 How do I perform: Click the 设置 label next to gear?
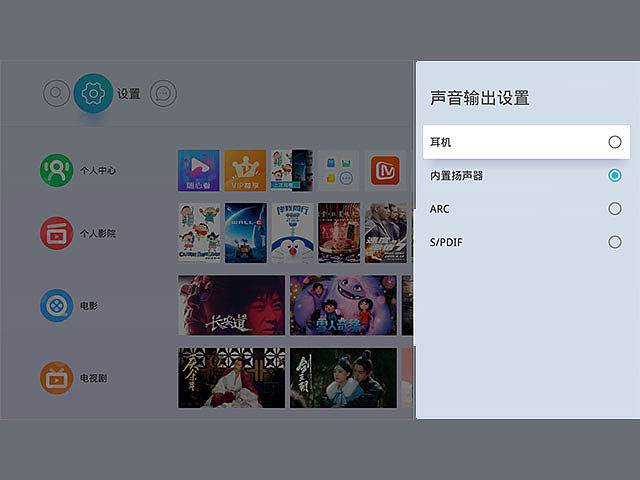pos(129,94)
